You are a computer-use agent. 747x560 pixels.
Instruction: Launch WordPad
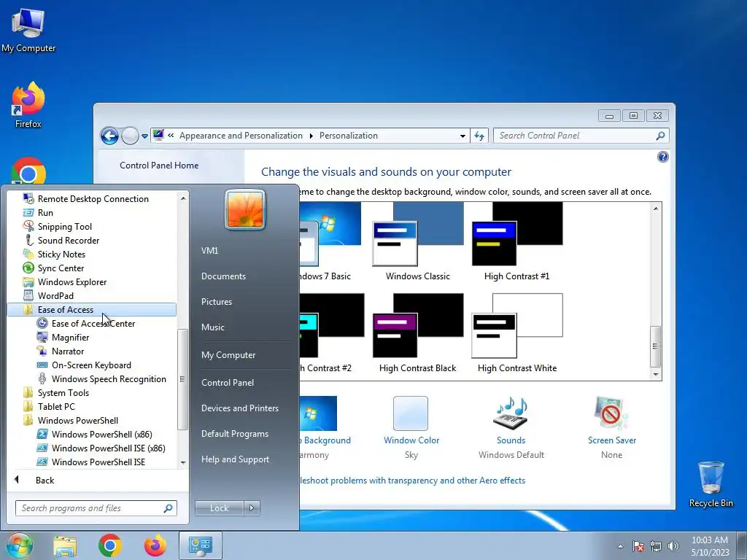(48, 295)
